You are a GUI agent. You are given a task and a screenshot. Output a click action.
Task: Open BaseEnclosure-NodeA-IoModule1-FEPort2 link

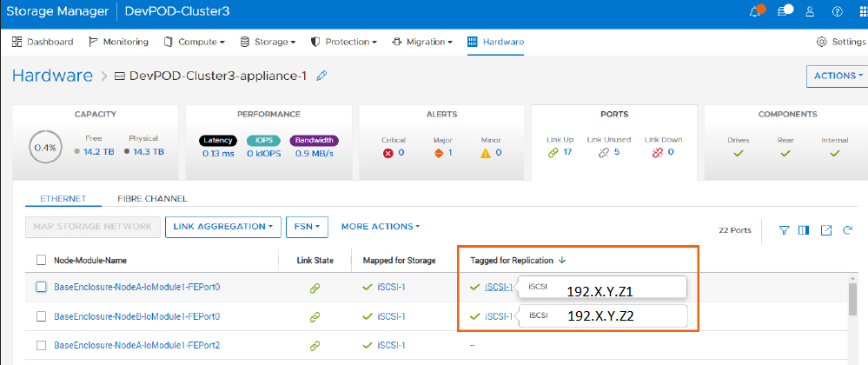[x=136, y=345]
